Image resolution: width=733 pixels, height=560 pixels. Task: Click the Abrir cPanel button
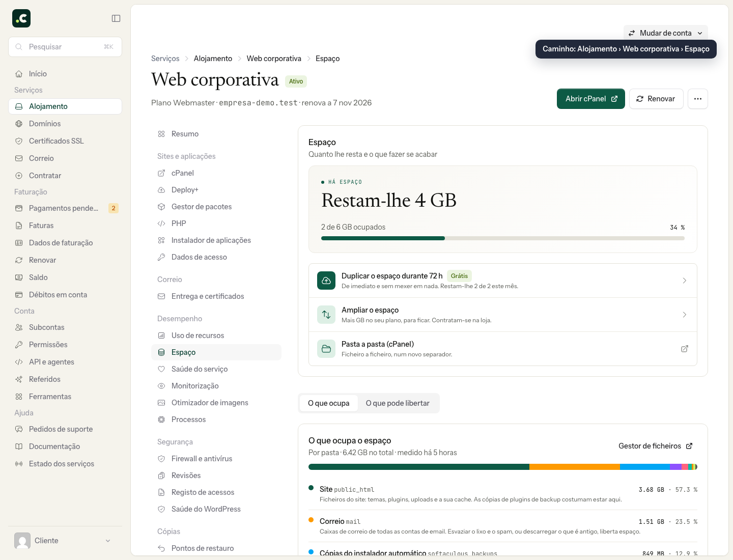click(591, 99)
